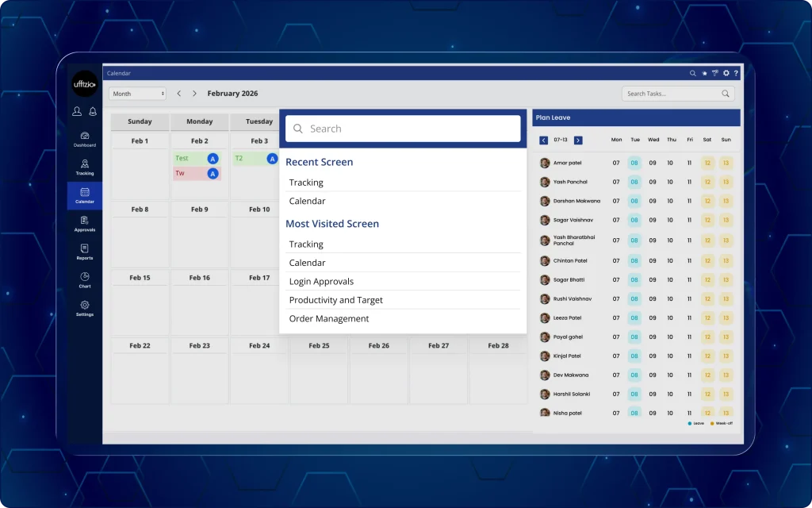Click day 07 for Sagar Bhatti

click(x=615, y=280)
